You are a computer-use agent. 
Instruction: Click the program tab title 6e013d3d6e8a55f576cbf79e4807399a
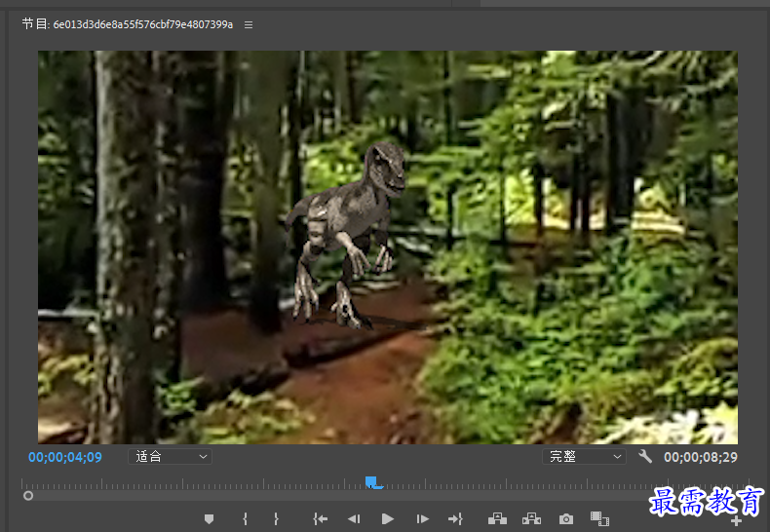(x=143, y=24)
